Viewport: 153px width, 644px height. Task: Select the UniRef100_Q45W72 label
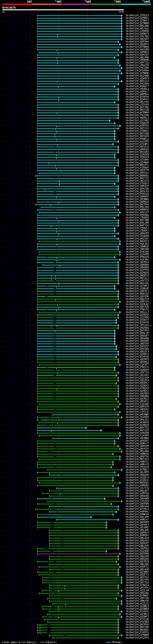137,52
